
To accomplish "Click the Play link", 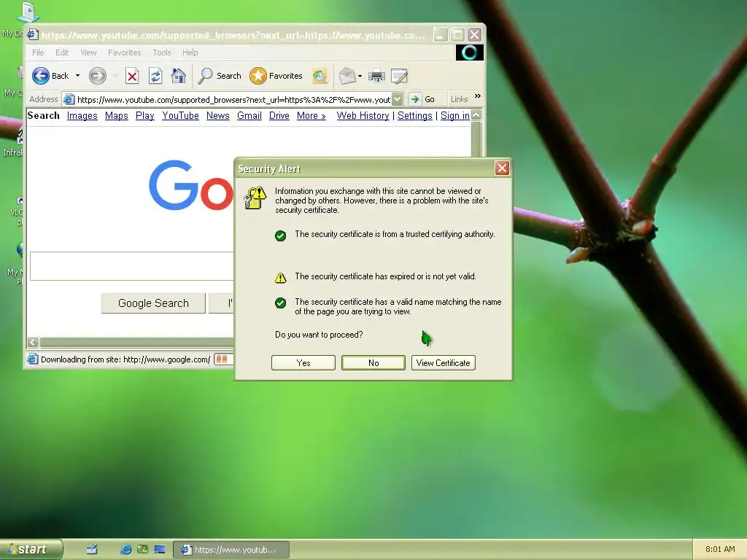I will [x=145, y=116].
